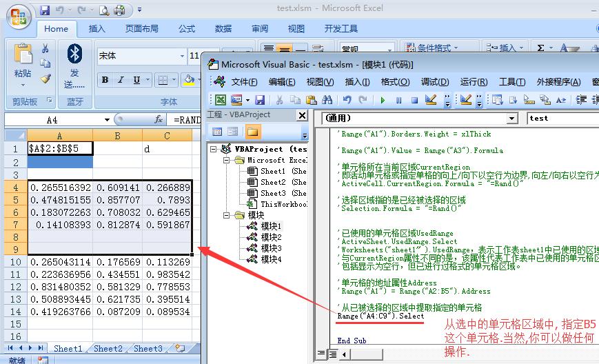This screenshot has height=364, width=599.
Task: Select the Sheet3 worksheet tab
Action: pyautogui.click(x=148, y=348)
